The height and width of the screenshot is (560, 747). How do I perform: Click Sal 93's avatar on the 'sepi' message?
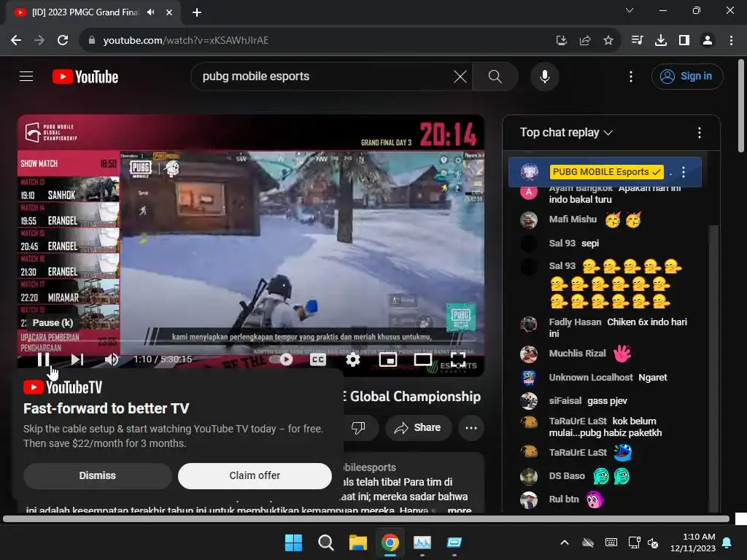(529, 244)
